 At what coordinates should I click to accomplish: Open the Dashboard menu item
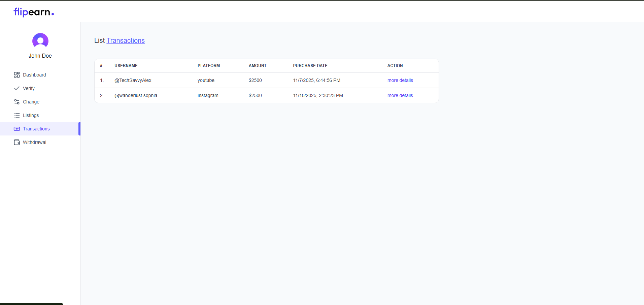[34, 75]
